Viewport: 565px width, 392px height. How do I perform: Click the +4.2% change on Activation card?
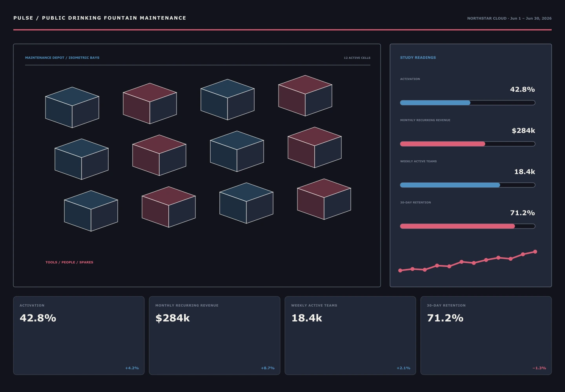click(x=132, y=368)
